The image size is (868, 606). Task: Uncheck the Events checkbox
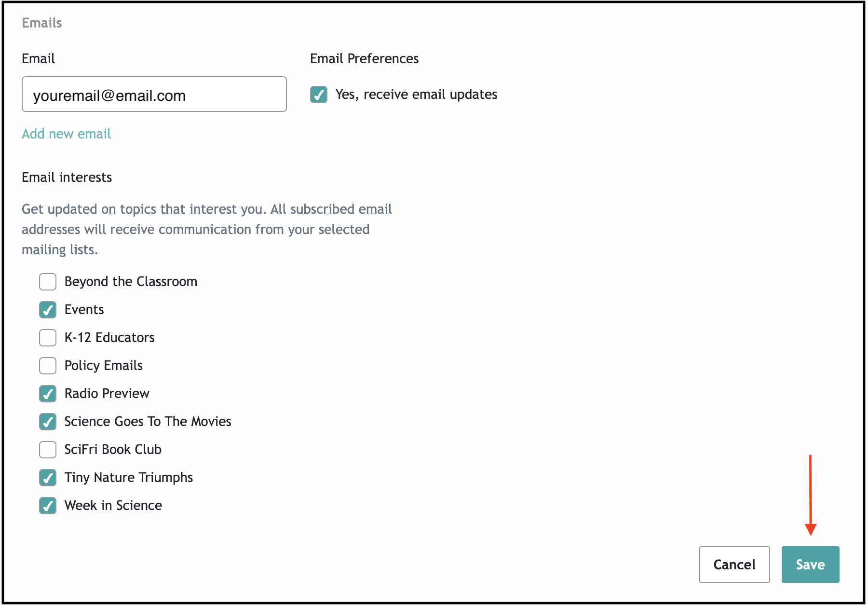point(48,310)
